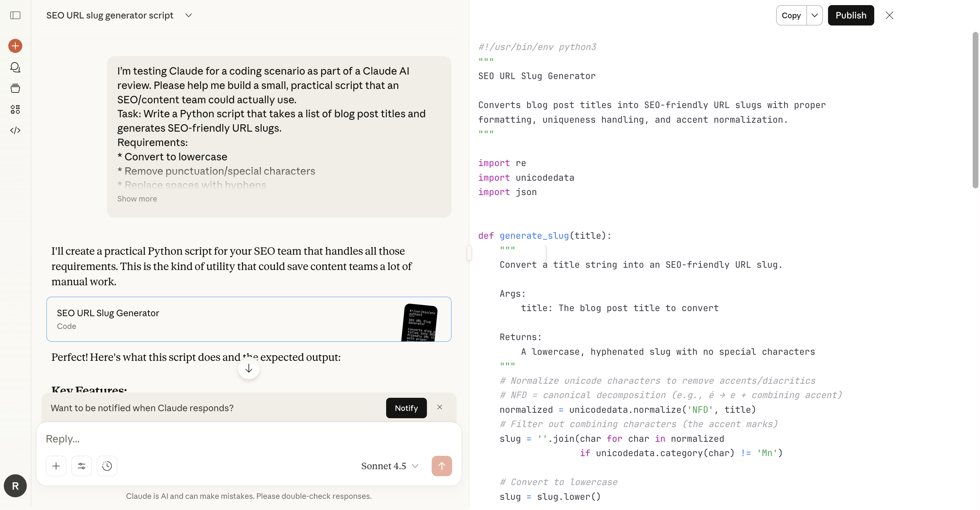Show more of the user prompt
The image size is (980, 510).
137,199
